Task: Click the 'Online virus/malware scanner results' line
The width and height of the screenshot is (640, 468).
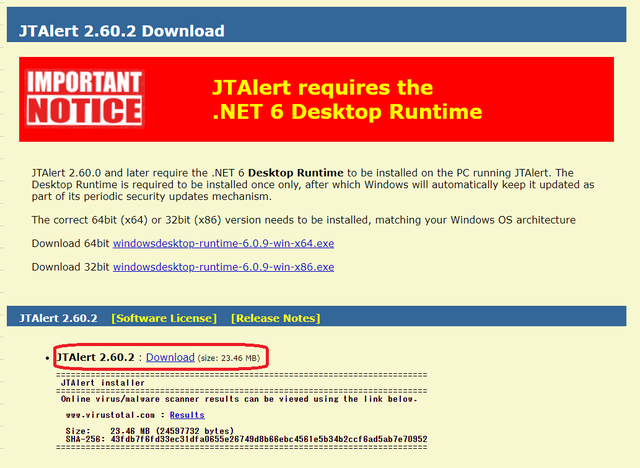Action: pyautogui.click(x=239, y=399)
